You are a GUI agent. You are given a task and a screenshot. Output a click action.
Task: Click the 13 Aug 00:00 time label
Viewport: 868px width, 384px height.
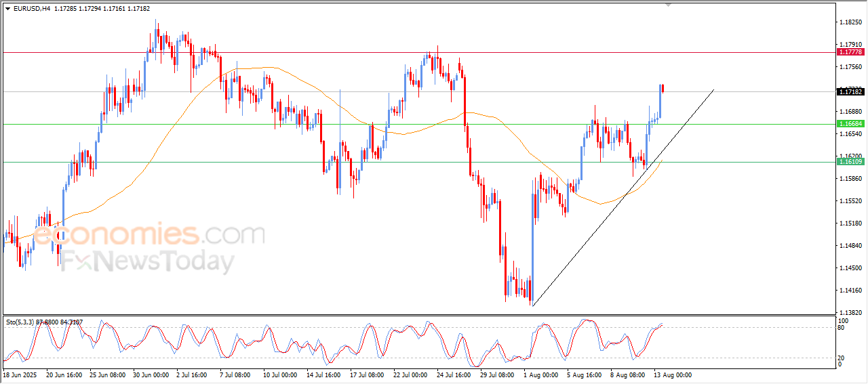coord(673,375)
